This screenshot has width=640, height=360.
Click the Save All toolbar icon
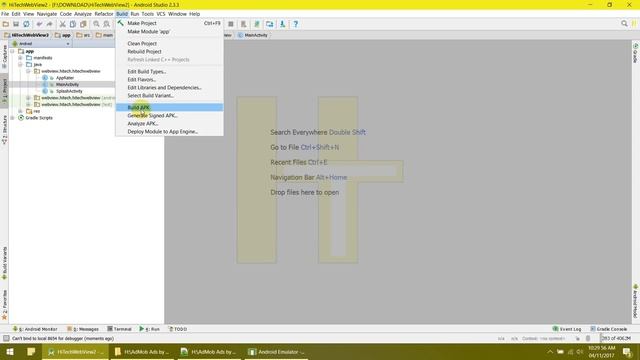point(16,24)
